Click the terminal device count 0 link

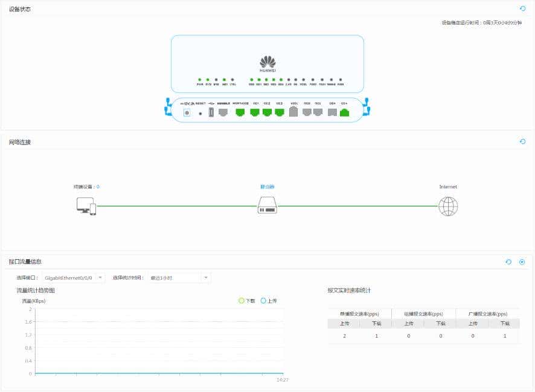(x=98, y=187)
